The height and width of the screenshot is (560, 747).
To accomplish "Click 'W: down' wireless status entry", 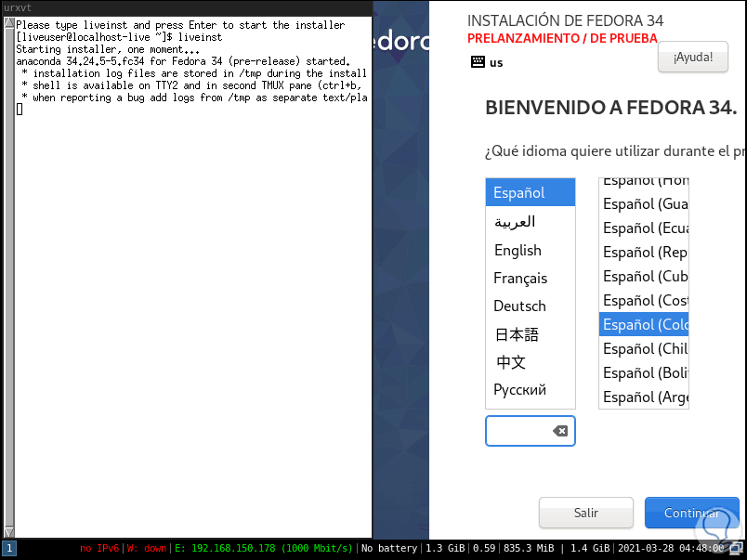I will 146,548.
